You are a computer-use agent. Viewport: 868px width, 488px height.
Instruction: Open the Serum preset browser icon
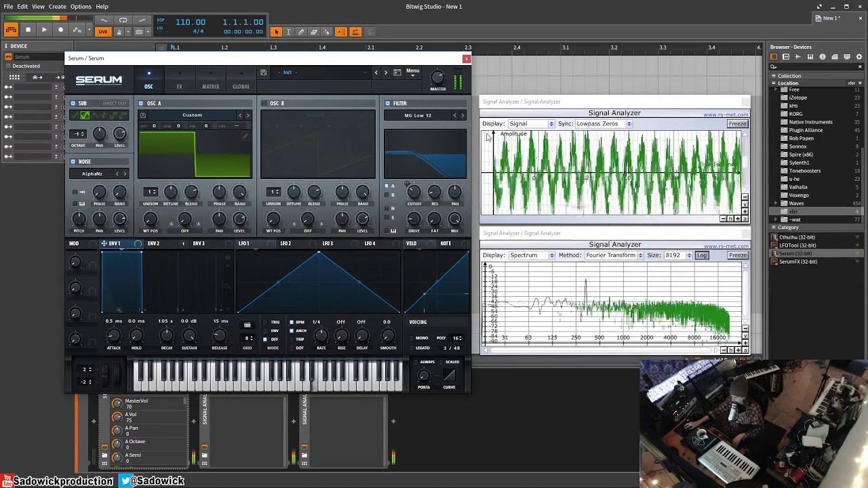[397, 73]
